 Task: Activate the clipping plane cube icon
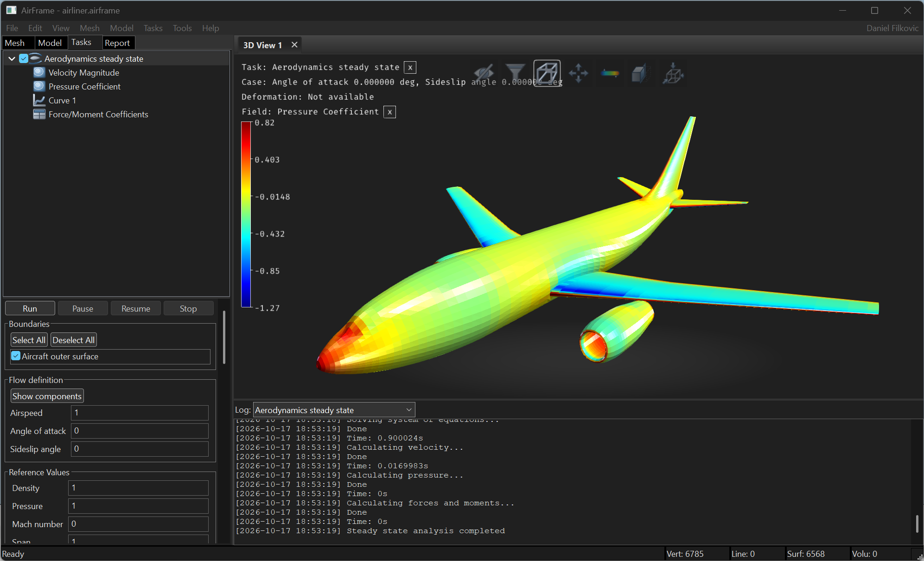(x=642, y=73)
